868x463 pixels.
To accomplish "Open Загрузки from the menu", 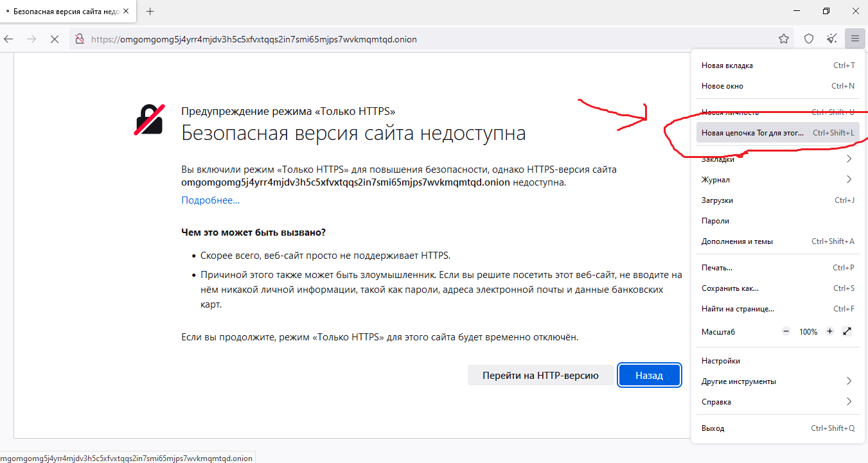I will coord(777,200).
